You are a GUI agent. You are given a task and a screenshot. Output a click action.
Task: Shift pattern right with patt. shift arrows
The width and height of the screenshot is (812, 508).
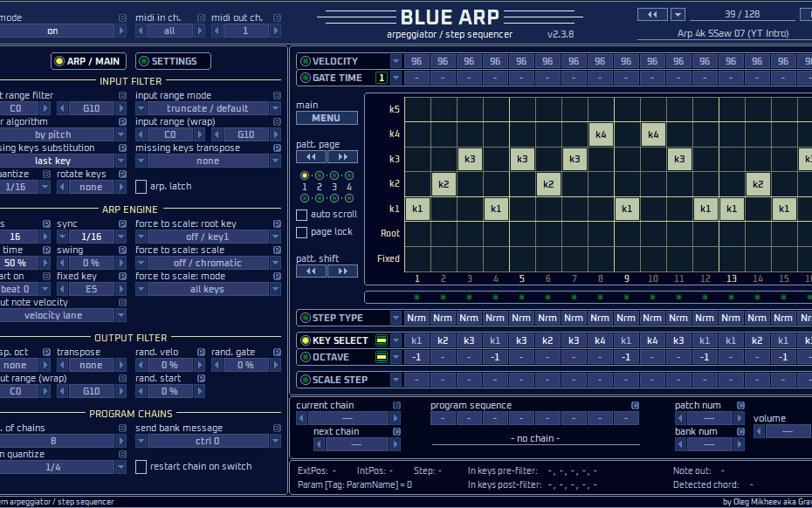pyautogui.click(x=342, y=271)
